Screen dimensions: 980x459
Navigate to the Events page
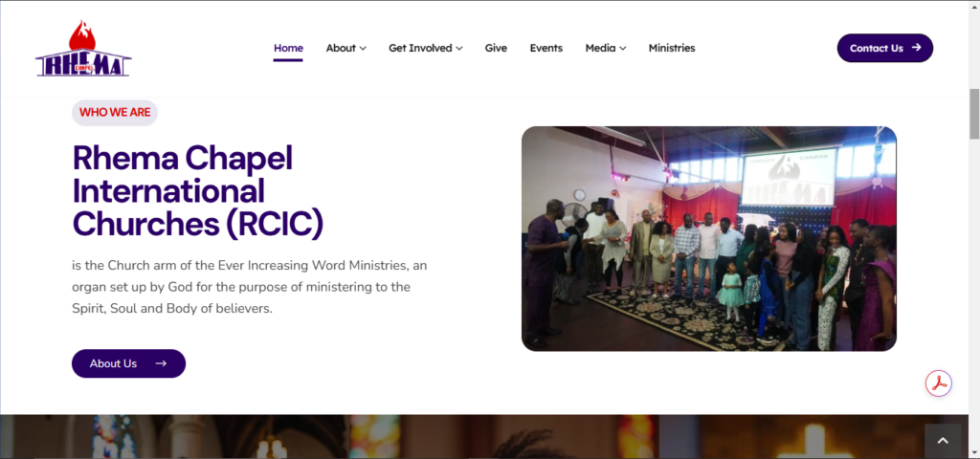546,48
